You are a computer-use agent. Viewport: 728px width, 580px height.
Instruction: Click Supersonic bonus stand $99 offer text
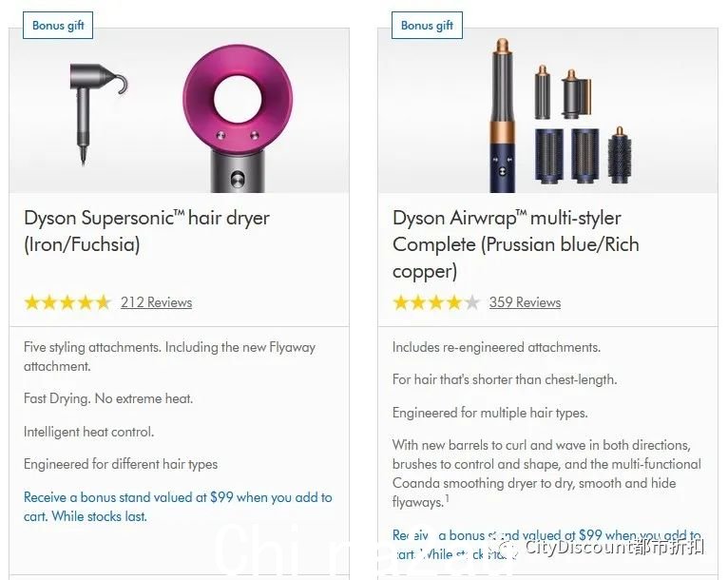click(178, 507)
